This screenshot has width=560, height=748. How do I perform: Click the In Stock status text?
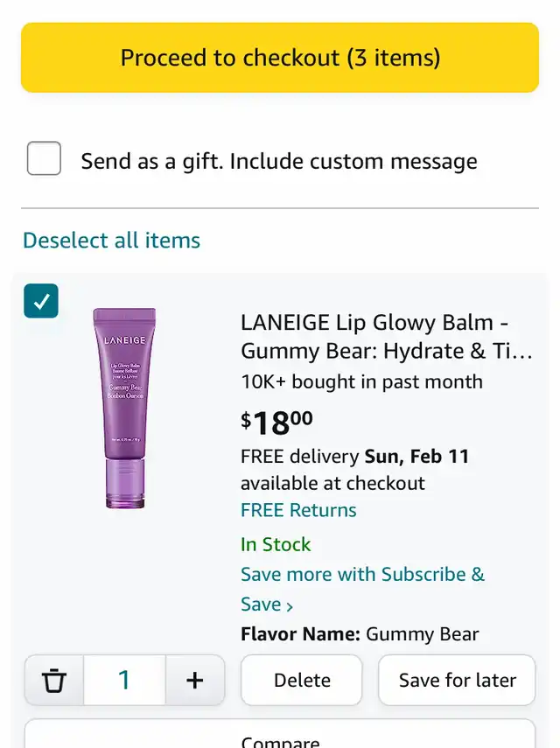[276, 544]
